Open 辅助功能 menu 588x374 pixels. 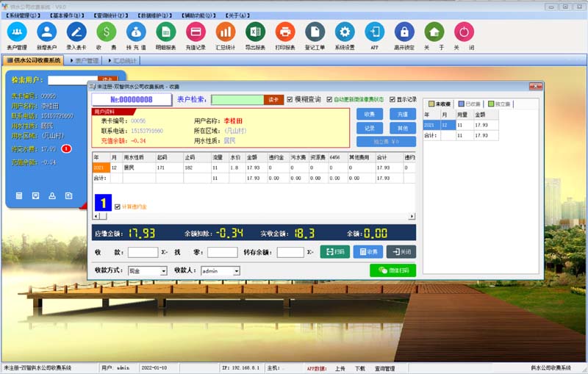pos(198,15)
